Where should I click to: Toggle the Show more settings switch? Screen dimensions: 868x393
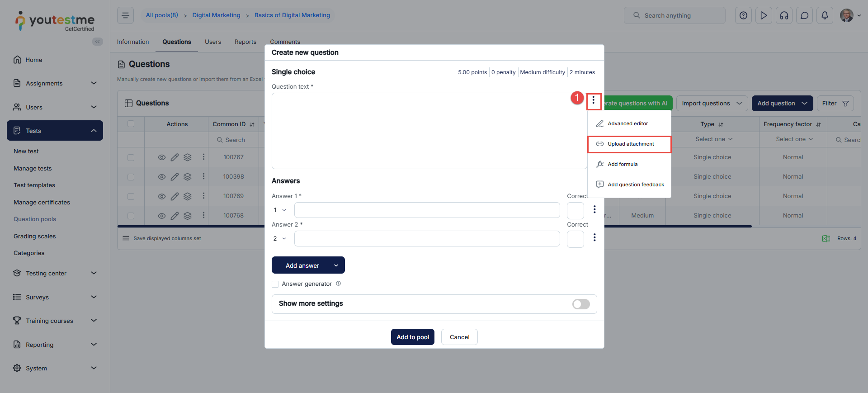point(581,304)
